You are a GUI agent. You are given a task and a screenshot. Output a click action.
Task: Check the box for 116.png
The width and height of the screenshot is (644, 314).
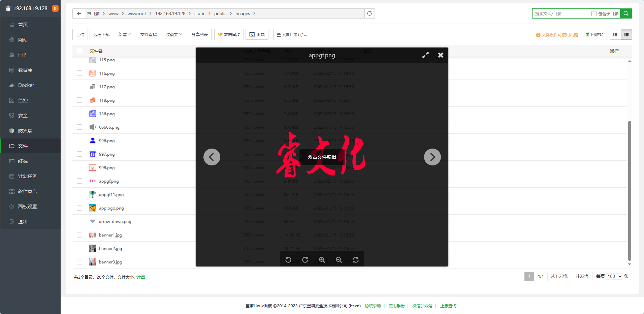pos(79,73)
